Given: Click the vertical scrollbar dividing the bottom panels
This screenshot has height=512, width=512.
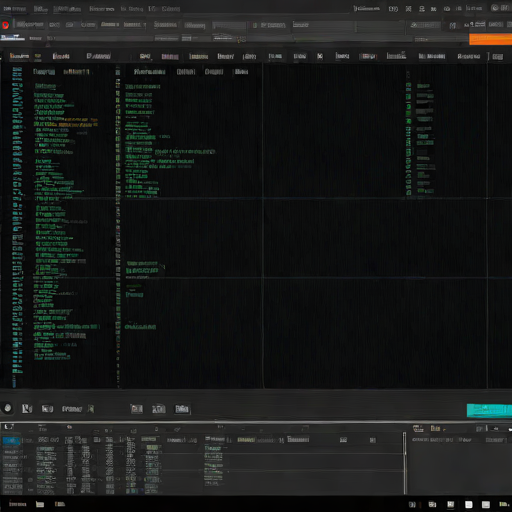Looking at the screenshot, I should (x=405, y=463).
